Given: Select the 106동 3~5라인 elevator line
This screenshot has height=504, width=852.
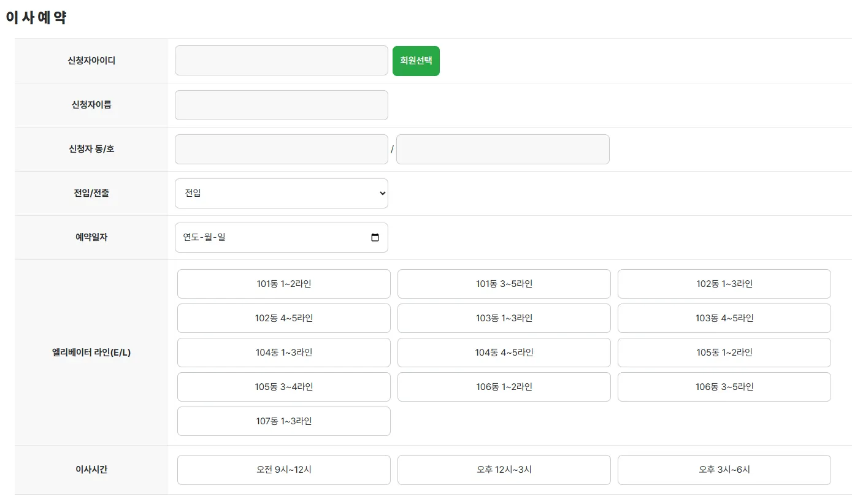Looking at the screenshot, I should [724, 387].
